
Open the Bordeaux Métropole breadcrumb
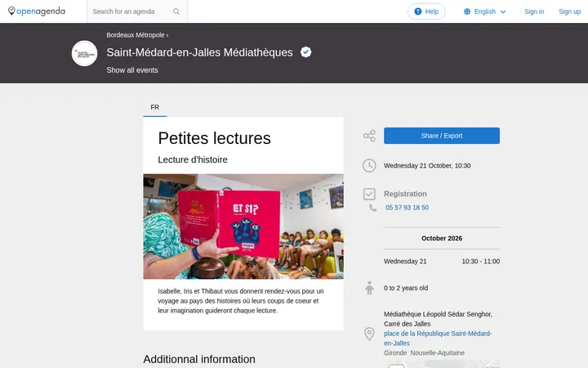[x=136, y=35]
